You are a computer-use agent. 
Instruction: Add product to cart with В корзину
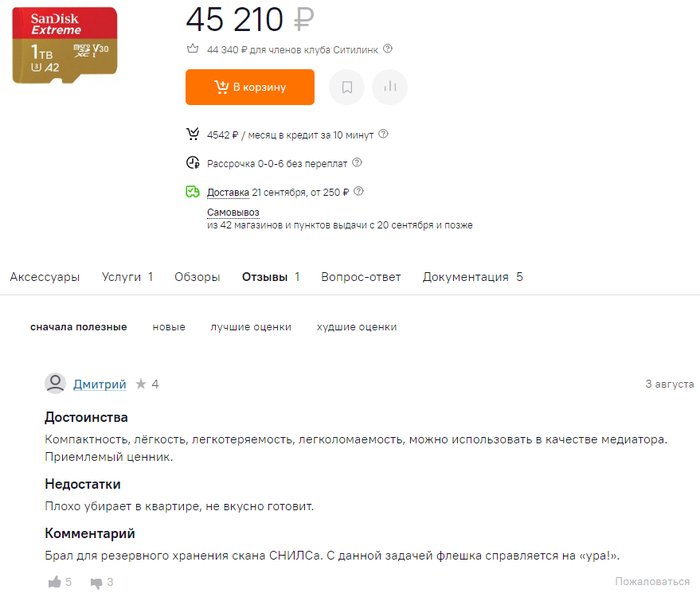(250, 87)
